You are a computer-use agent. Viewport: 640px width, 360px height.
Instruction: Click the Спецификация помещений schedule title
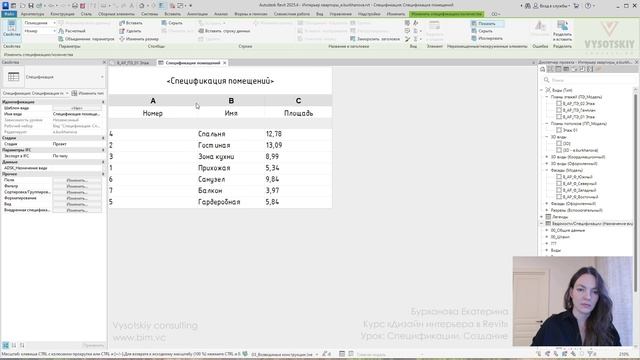click(220, 81)
